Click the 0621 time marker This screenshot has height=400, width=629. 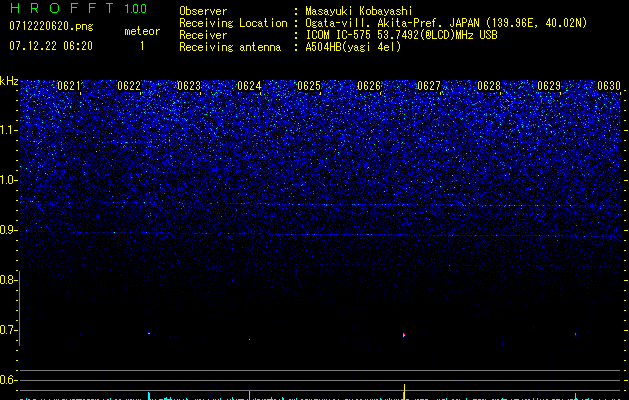coord(69,86)
